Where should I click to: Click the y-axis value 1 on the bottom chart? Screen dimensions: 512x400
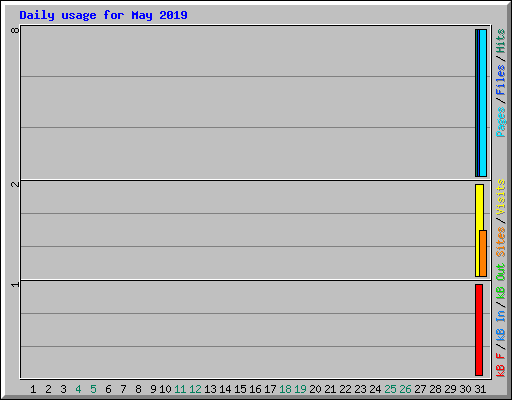click(x=15, y=284)
